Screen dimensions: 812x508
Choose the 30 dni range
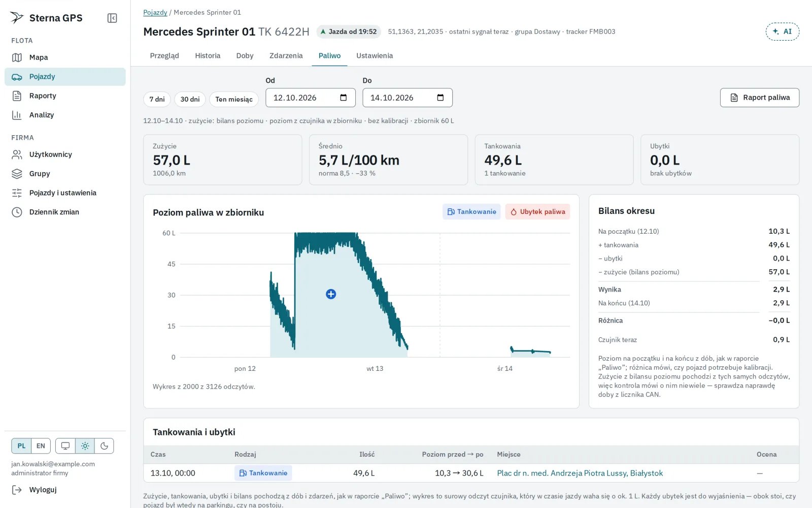pyautogui.click(x=190, y=99)
